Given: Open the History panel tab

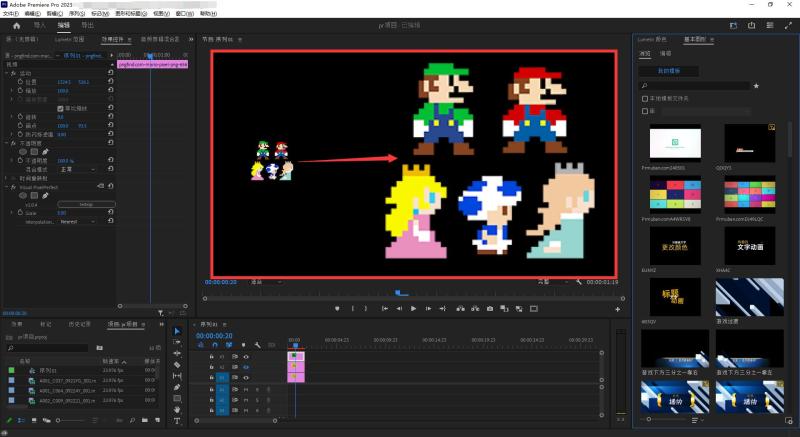Looking at the screenshot, I should (x=79, y=324).
